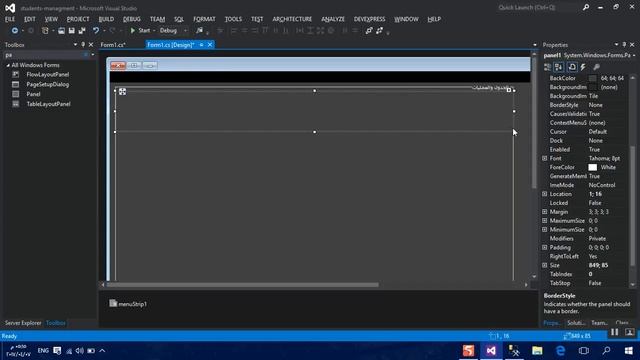Open Microsoft Edge from the taskbar
Viewport: 640px width, 360px height.
(x=560, y=351)
